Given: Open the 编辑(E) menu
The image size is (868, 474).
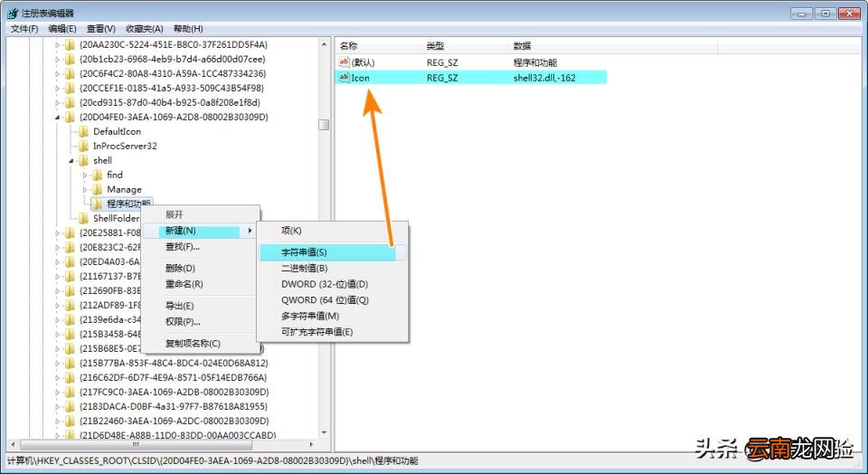Looking at the screenshot, I should pyautogui.click(x=62, y=29).
